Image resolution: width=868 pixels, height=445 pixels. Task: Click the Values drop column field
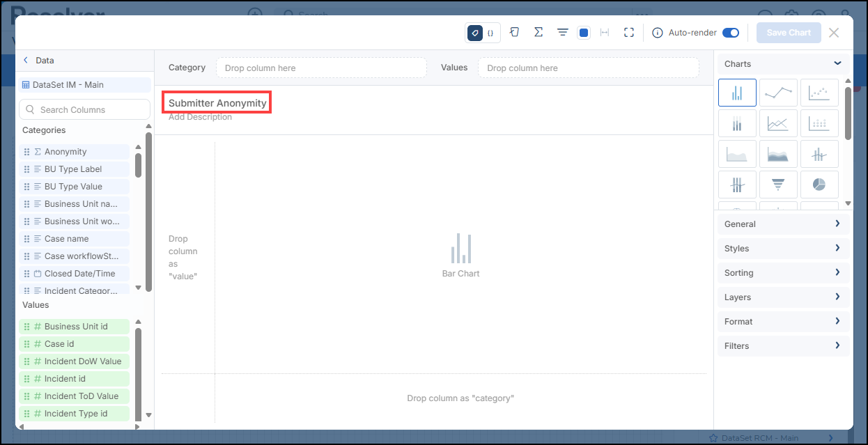(x=588, y=68)
